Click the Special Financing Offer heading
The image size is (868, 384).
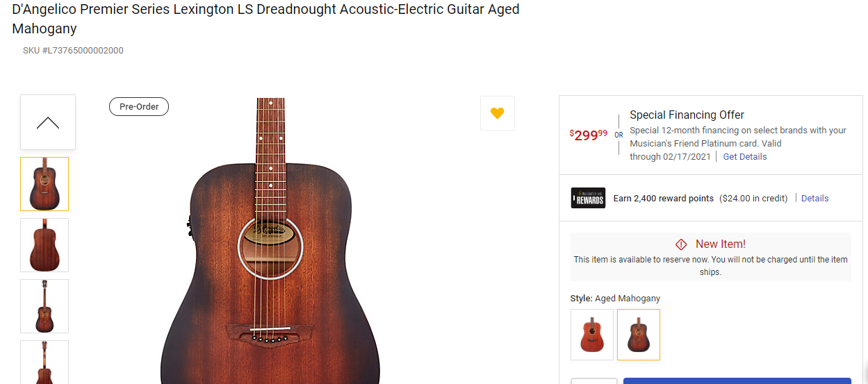tap(687, 115)
